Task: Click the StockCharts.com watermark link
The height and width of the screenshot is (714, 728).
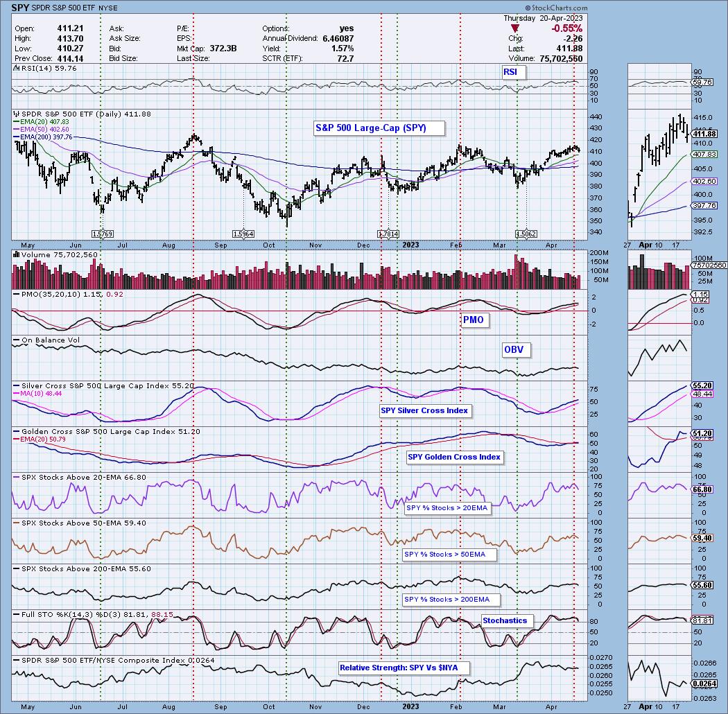Action: click(x=556, y=8)
